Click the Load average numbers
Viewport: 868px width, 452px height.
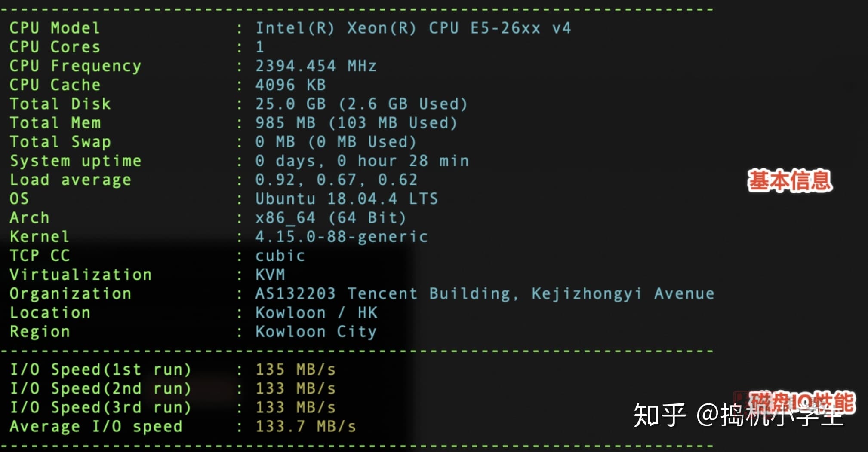point(336,180)
